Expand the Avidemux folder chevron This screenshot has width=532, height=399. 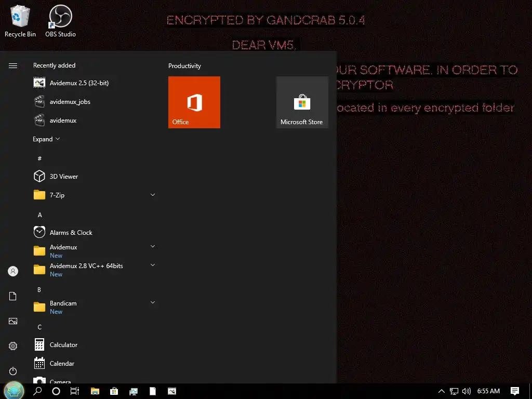[153, 246]
